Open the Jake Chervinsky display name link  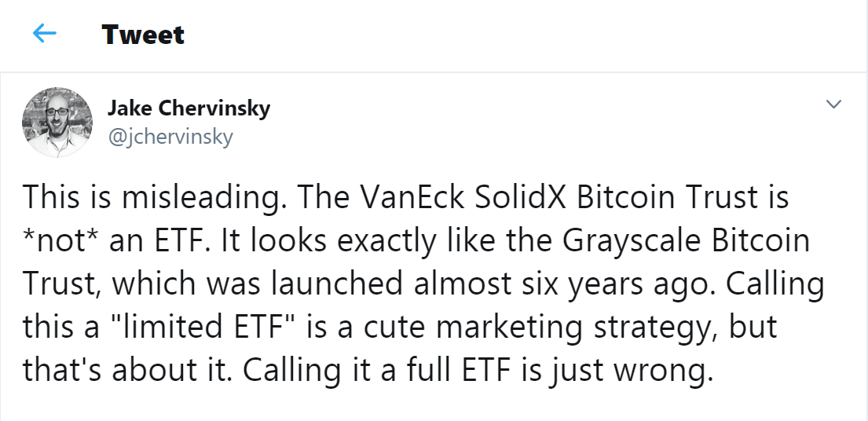187,108
